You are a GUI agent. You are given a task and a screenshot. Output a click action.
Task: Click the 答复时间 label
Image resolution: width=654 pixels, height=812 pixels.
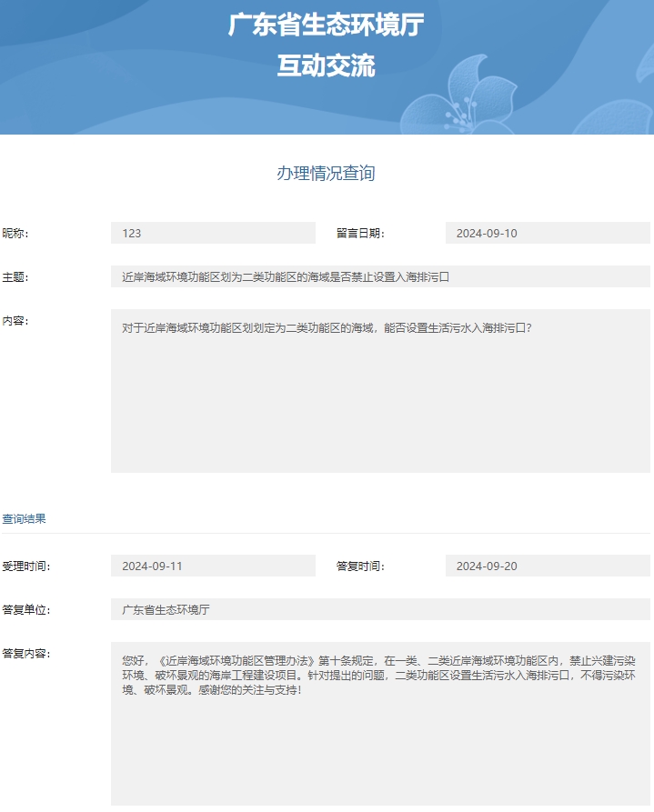click(x=360, y=566)
